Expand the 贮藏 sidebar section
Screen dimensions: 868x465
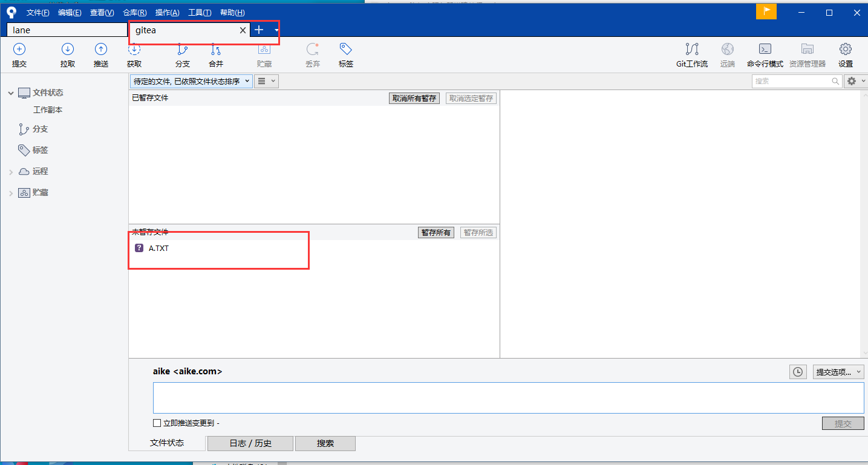tap(11, 193)
